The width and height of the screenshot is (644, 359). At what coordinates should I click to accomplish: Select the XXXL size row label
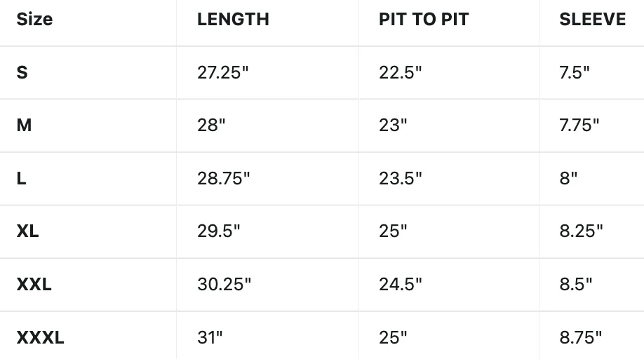pos(40,338)
